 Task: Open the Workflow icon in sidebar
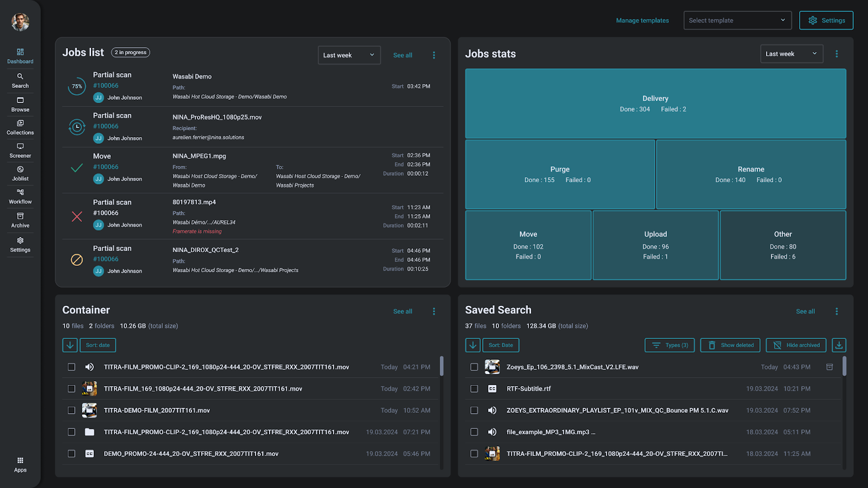[x=20, y=193]
